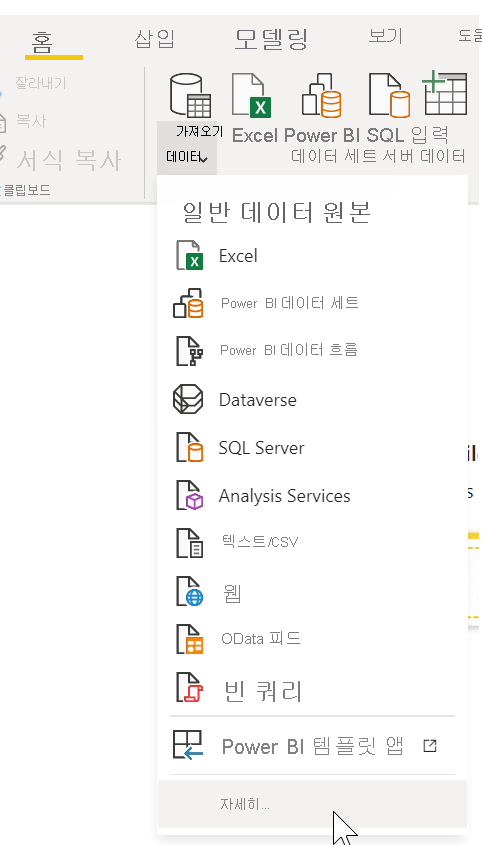This screenshot has height=845, width=482.
Task: Click the Dataverse icon in the menu
Action: [x=188, y=399]
